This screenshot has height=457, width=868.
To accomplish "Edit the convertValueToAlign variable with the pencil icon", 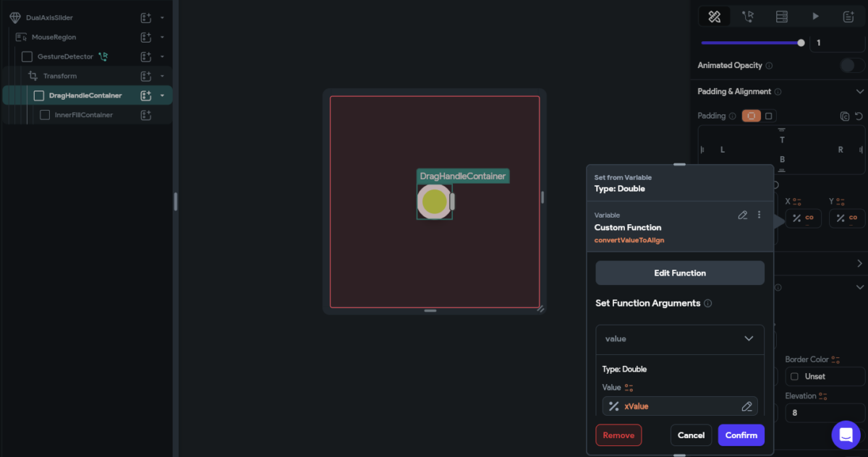I will [x=742, y=215].
